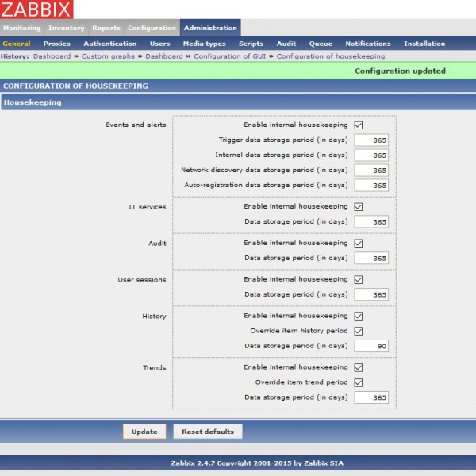Open the Authentication submenu
This screenshot has width=476, height=476.
coord(109,44)
